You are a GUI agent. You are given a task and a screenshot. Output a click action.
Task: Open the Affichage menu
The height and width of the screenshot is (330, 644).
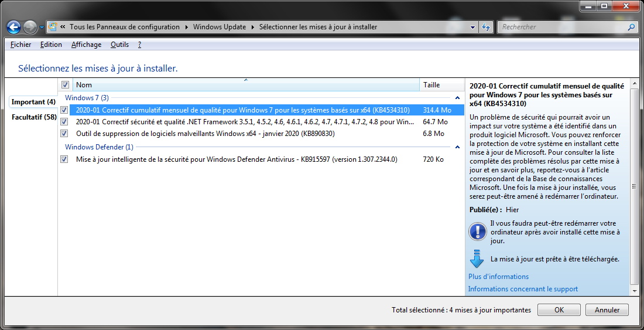(86, 45)
